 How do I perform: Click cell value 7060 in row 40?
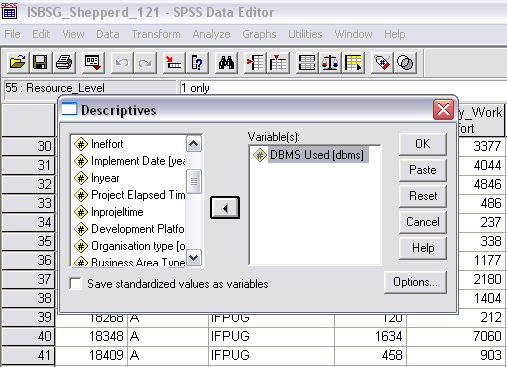pos(457,336)
